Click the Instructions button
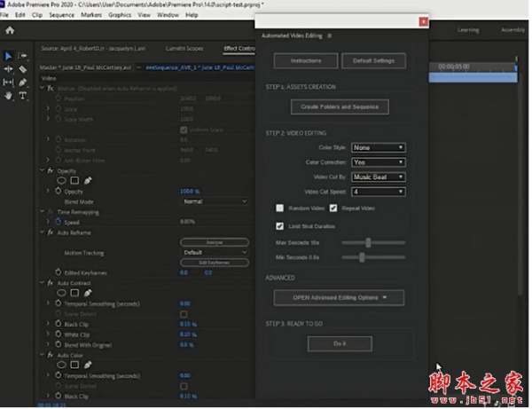This screenshot has height=409, width=532. click(306, 60)
